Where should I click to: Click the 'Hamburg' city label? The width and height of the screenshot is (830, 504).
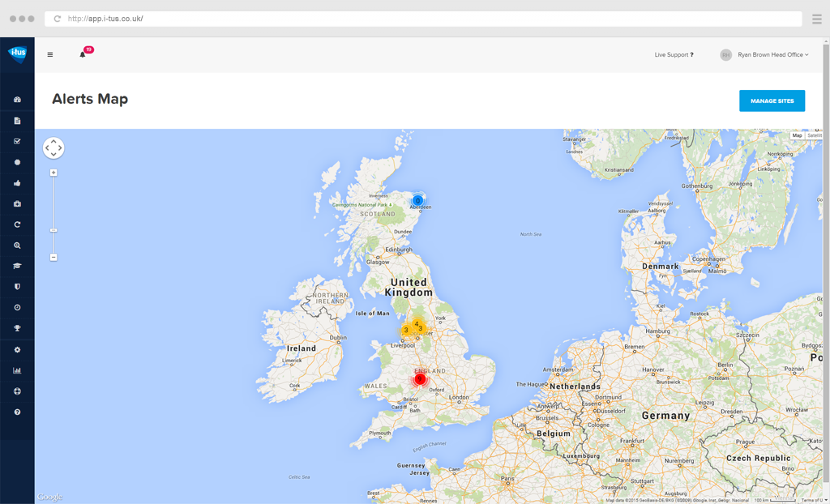[x=658, y=331]
